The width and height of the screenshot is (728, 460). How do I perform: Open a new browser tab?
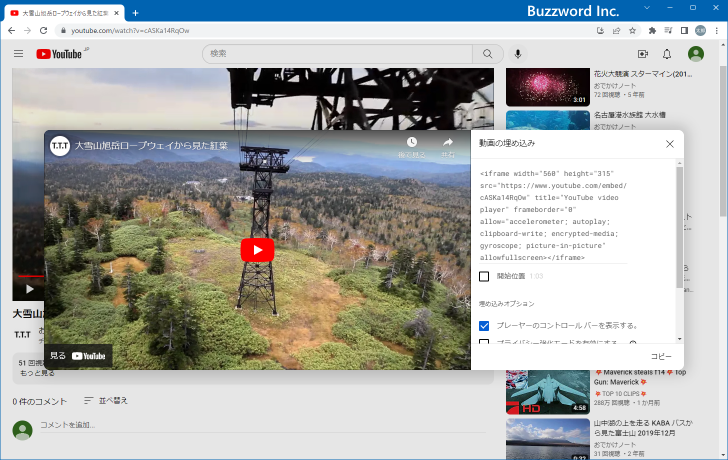tap(135, 13)
